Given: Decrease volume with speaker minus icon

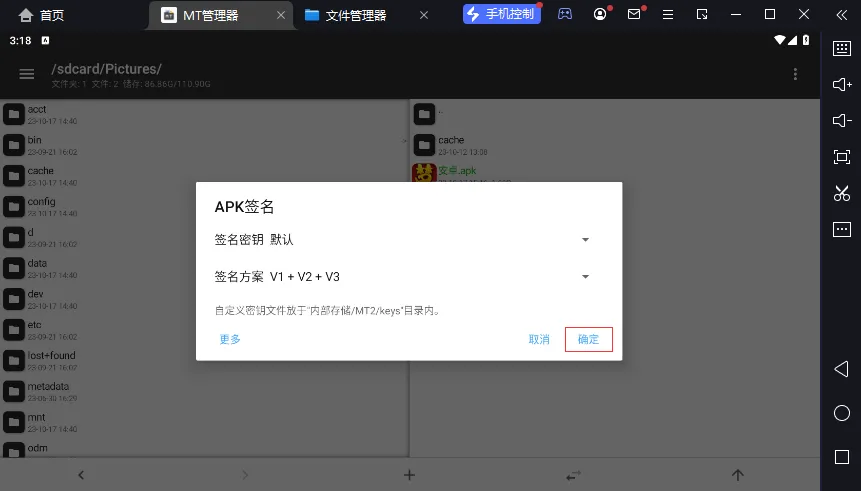Looking at the screenshot, I should coord(842,121).
